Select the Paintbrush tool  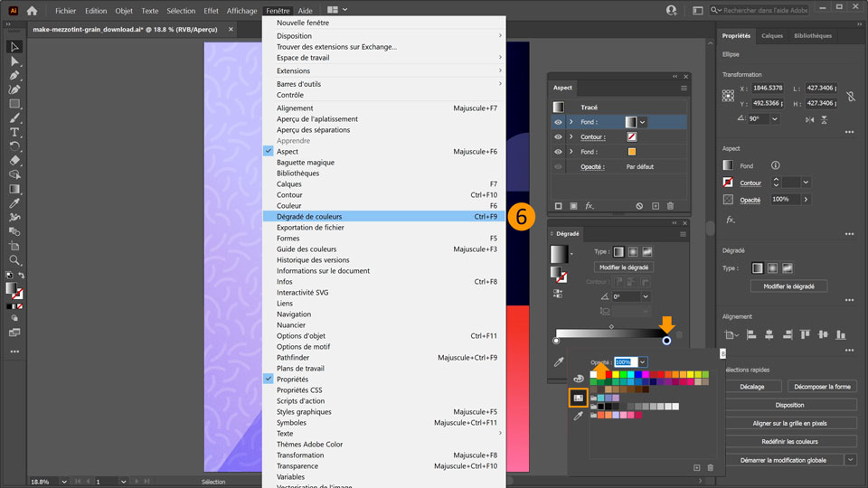coord(14,117)
